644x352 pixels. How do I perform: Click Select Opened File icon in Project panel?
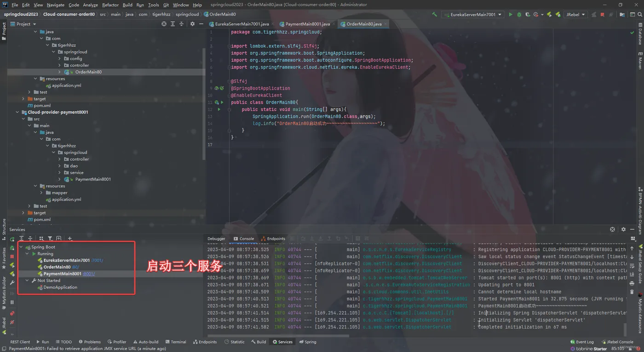(x=164, y=24)
